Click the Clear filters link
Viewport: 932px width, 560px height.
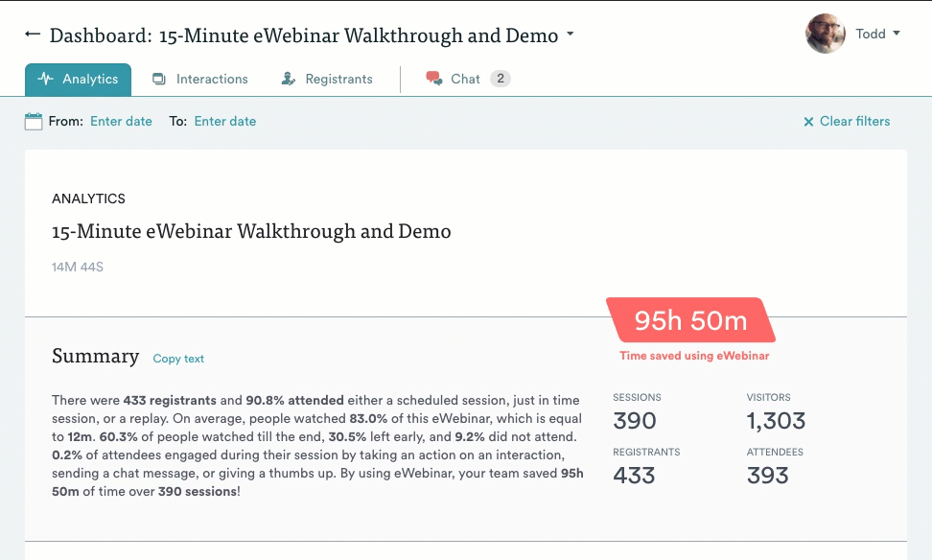[x=854, y=122]
